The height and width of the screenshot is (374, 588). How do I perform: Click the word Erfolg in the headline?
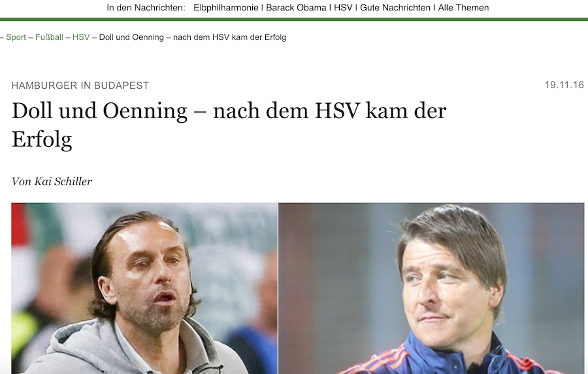point(42,140)
